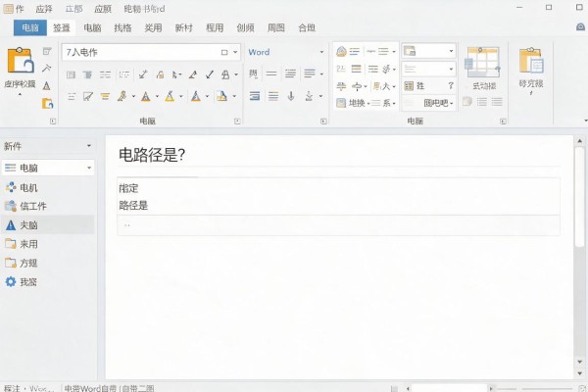The height and width of the screenshot is (392, 588).
Task: Click the padlock icon in the font group
Action: [x=160, y=74]
